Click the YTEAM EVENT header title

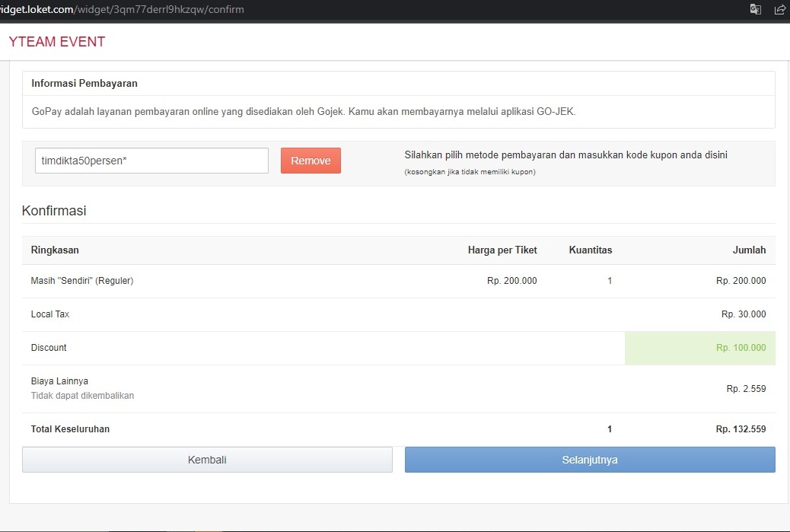(57, 41)
